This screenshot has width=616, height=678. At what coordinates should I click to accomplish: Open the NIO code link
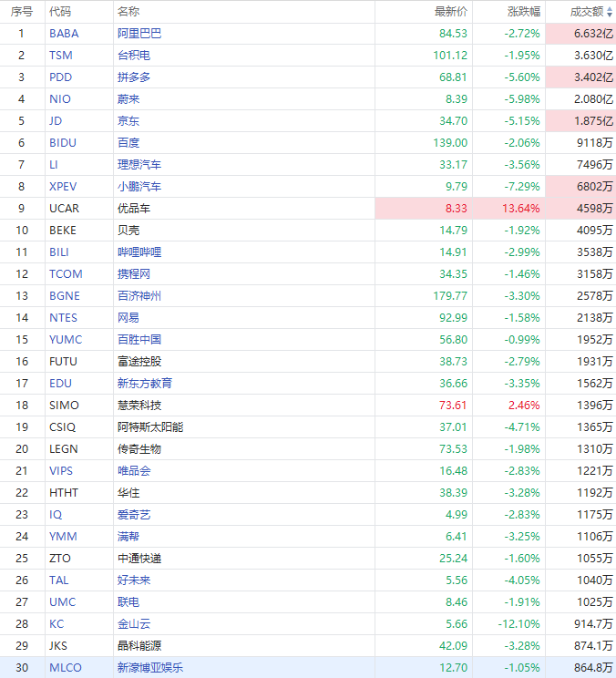coord(60,99)
